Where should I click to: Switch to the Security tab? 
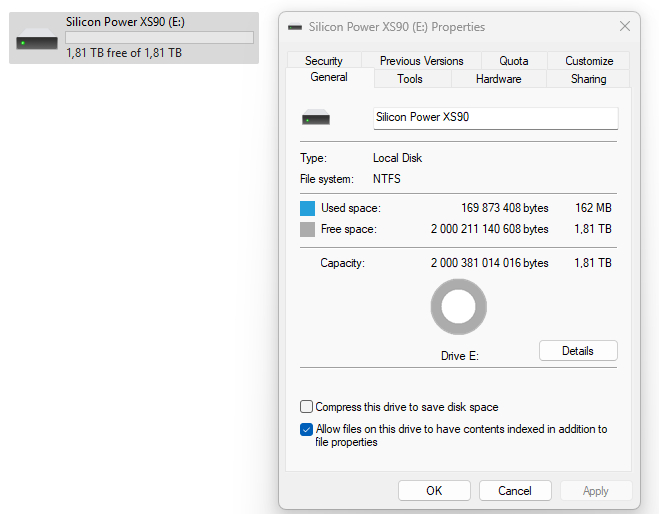coord(323,61)
